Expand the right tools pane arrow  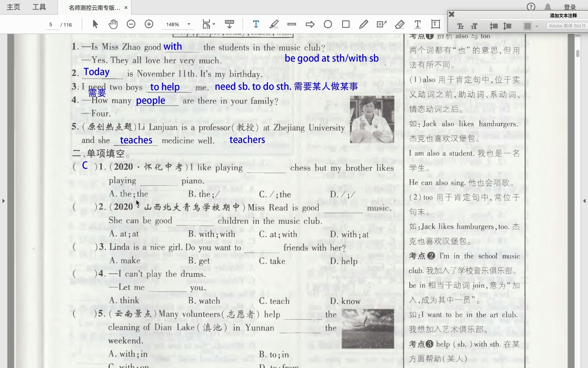[x=585, y=201]
